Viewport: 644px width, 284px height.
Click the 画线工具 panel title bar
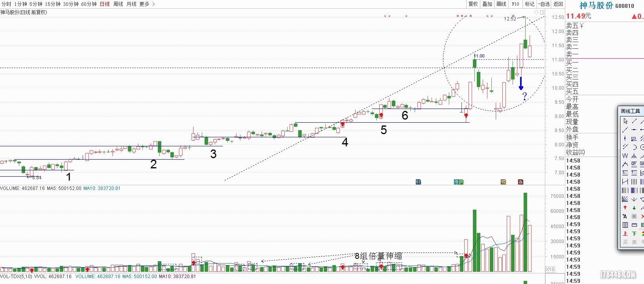click(631, 111)
